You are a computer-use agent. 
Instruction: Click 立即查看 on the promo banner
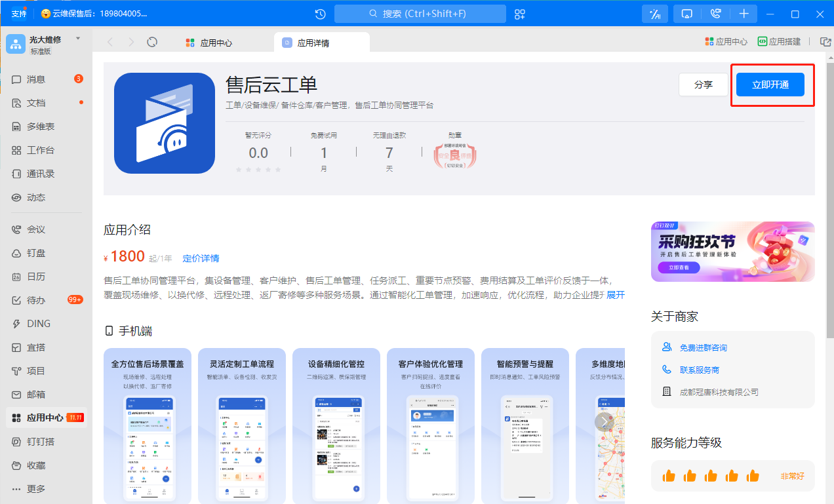coord(679,267)
